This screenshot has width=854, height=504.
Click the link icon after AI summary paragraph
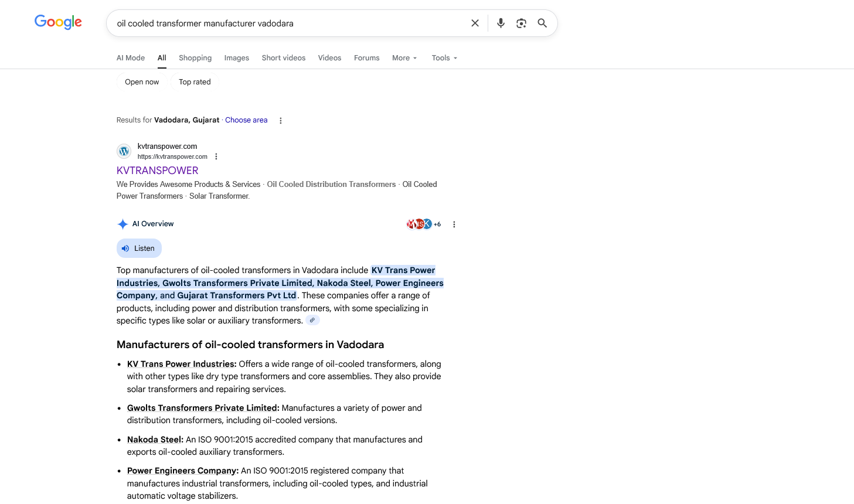tap(312, 321)
